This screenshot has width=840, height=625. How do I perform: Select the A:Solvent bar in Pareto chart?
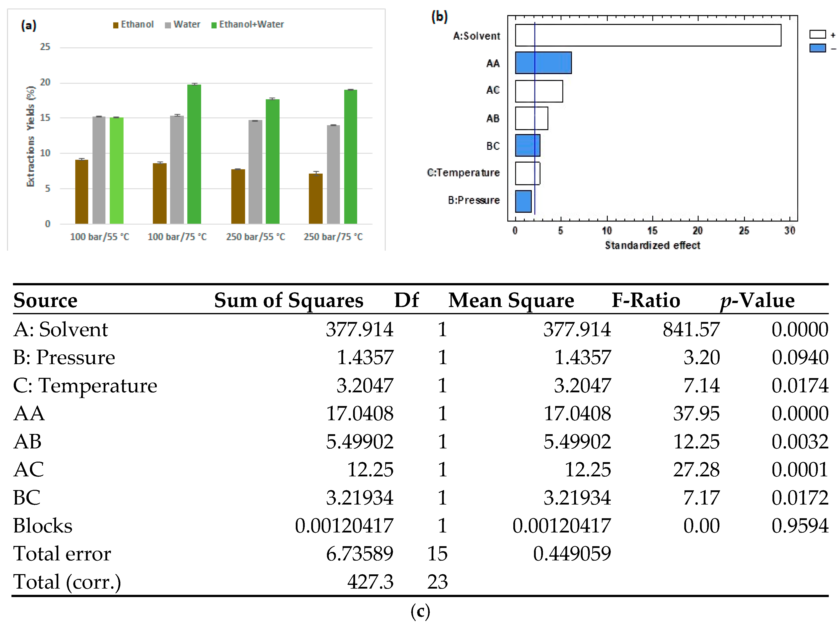(x=648, y=35)
